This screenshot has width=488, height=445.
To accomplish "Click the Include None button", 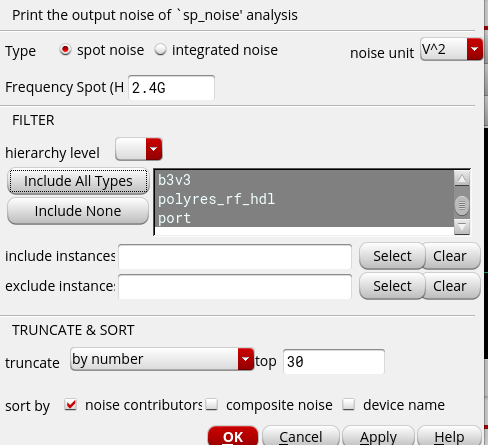I will [x=78, y=211].
